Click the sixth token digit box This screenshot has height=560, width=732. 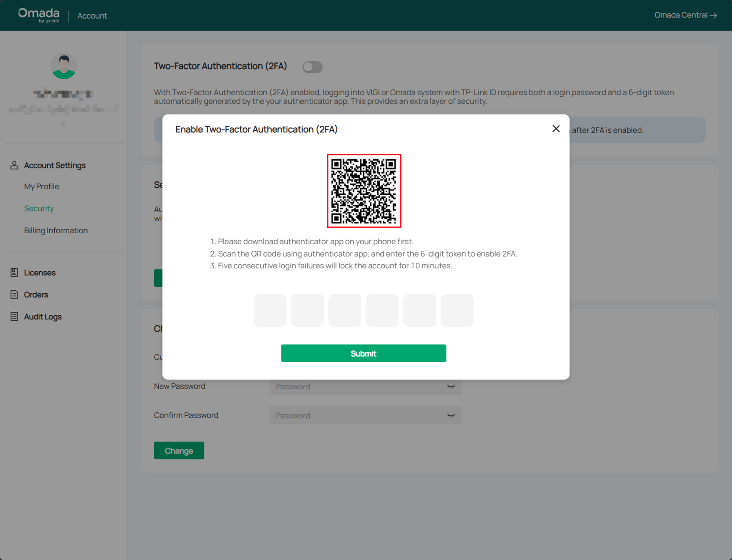[457, 310]
